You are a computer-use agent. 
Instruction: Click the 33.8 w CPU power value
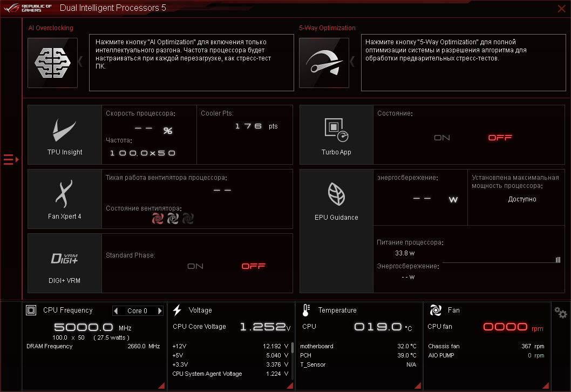[x=405, y=253]
